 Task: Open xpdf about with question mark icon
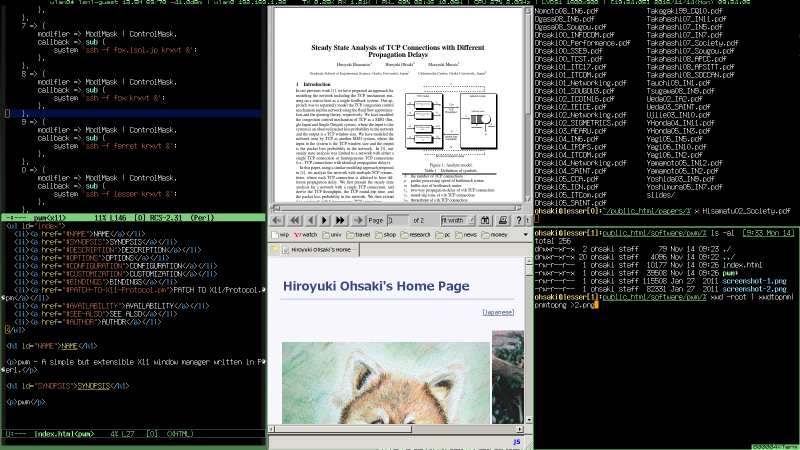pyautogui.click(x=519, y=220)
